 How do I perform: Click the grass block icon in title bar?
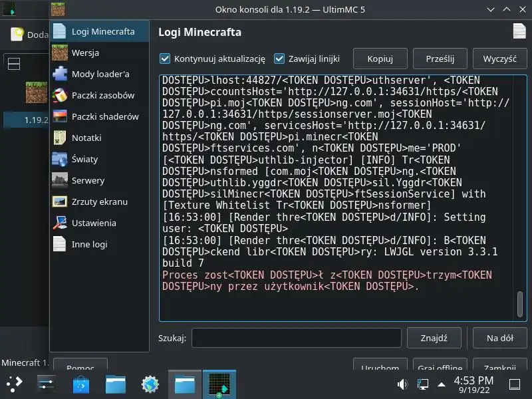click(58, 9)
